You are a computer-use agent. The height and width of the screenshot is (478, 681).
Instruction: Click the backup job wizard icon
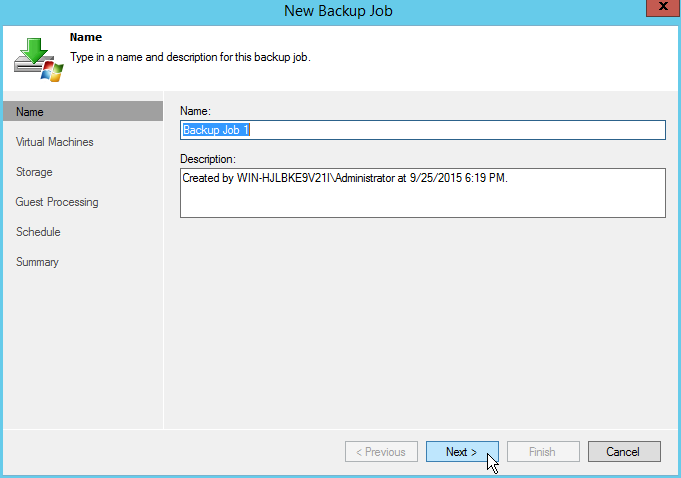point(38,60)
